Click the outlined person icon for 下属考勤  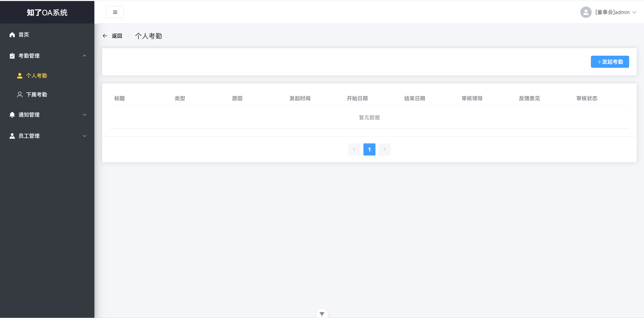point(20,94)
